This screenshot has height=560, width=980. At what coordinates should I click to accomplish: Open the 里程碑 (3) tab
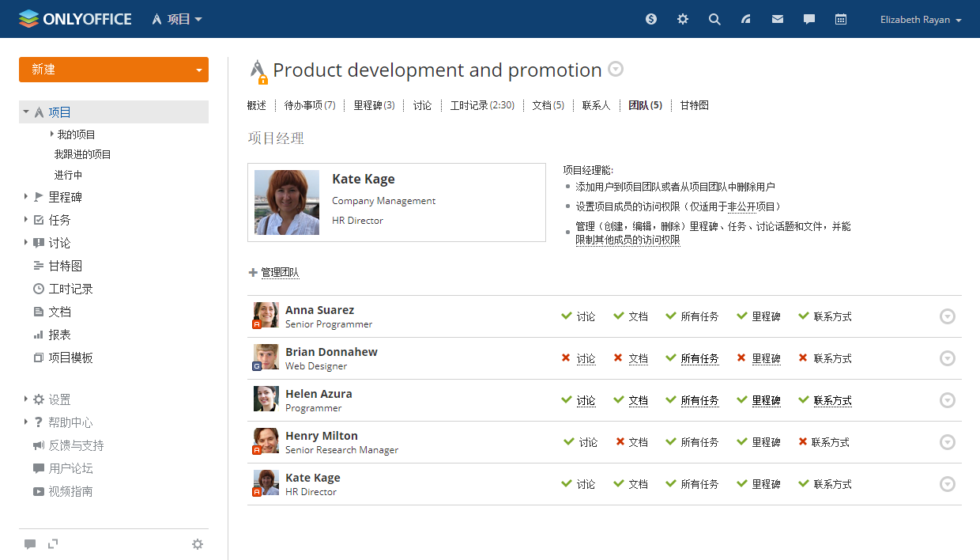click(x=374, y=105)
